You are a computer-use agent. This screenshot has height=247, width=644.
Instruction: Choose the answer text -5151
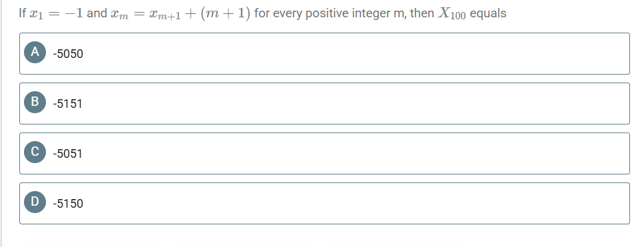68,104
